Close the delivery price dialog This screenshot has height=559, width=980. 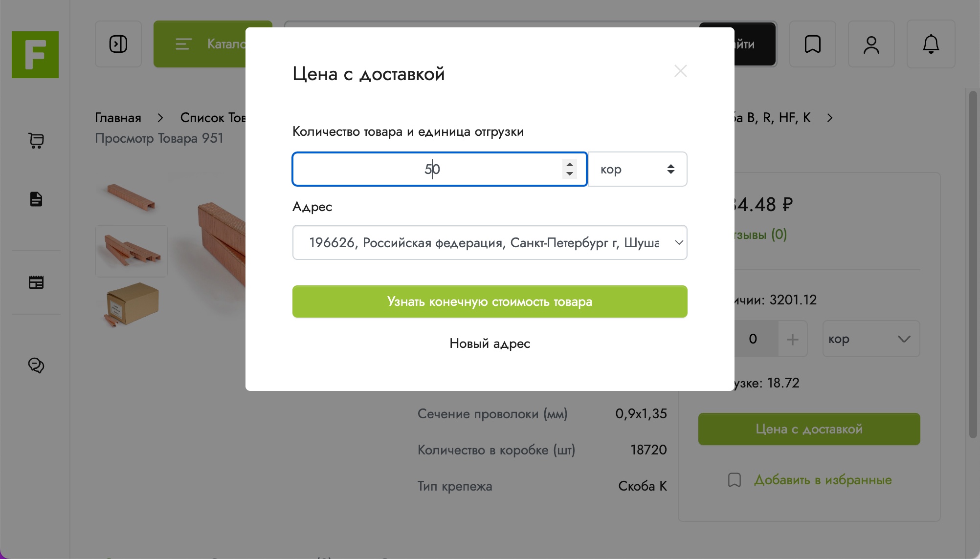point(680,71)
